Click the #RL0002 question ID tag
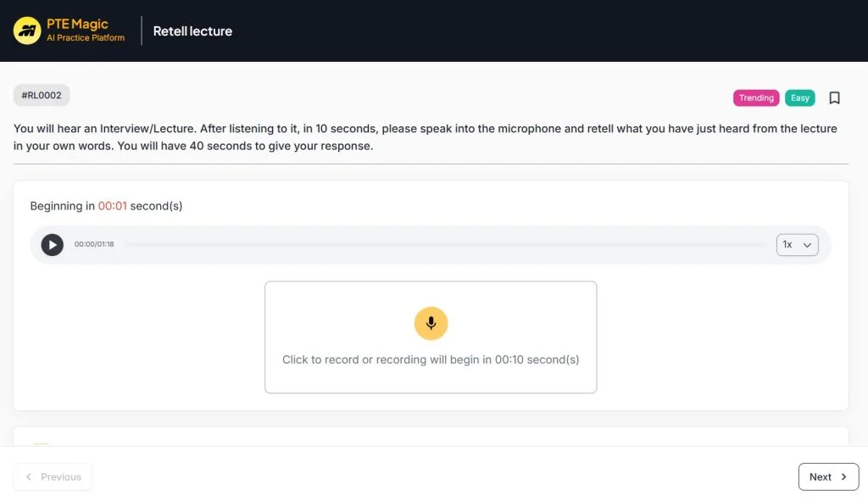This screenshot has width=868, height=501. (x=42, y=96)
